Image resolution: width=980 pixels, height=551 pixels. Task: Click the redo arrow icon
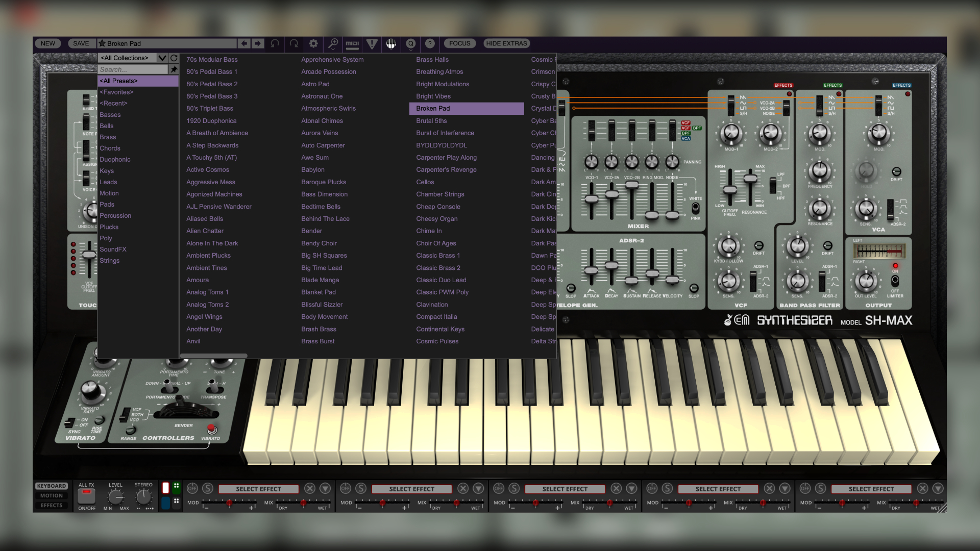coord(294,44)
